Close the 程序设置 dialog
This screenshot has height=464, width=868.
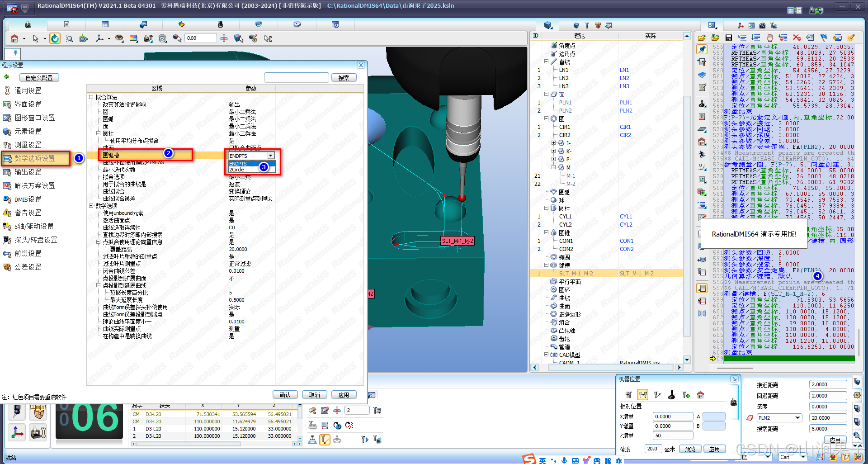[x=361, y=65]
